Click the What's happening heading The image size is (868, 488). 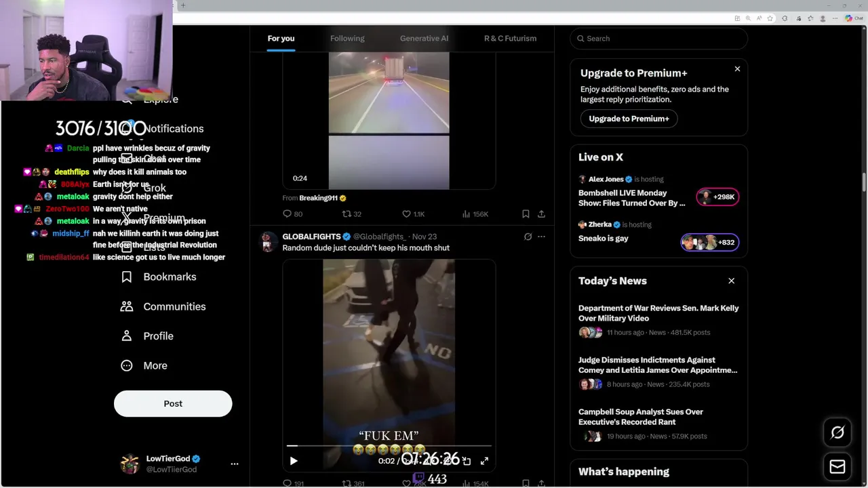(624, 472)
